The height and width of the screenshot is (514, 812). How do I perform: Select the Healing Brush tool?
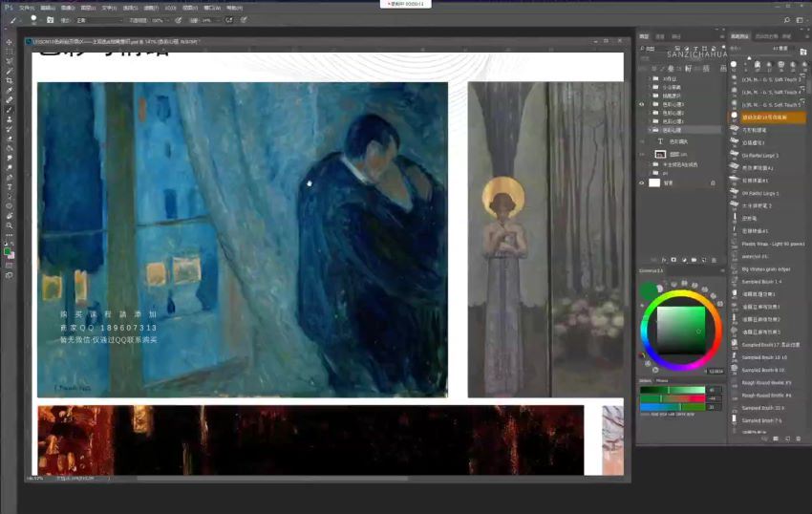pyautogui.click(x=9, y=100)
